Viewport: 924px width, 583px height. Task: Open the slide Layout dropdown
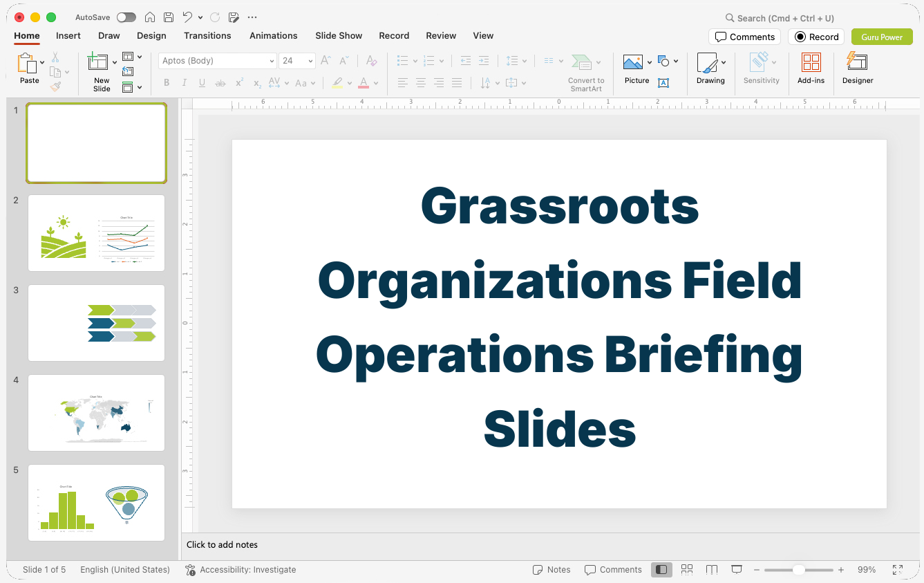point(132,57)
